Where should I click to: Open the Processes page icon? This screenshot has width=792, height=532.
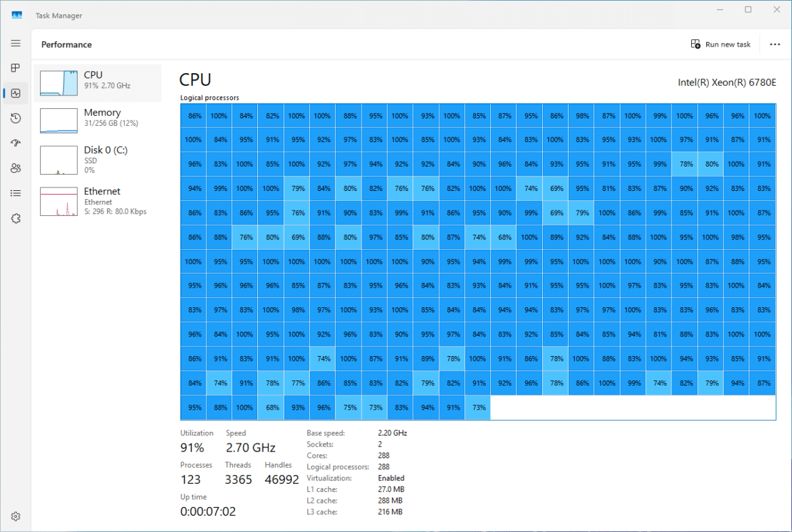point(16,68)
